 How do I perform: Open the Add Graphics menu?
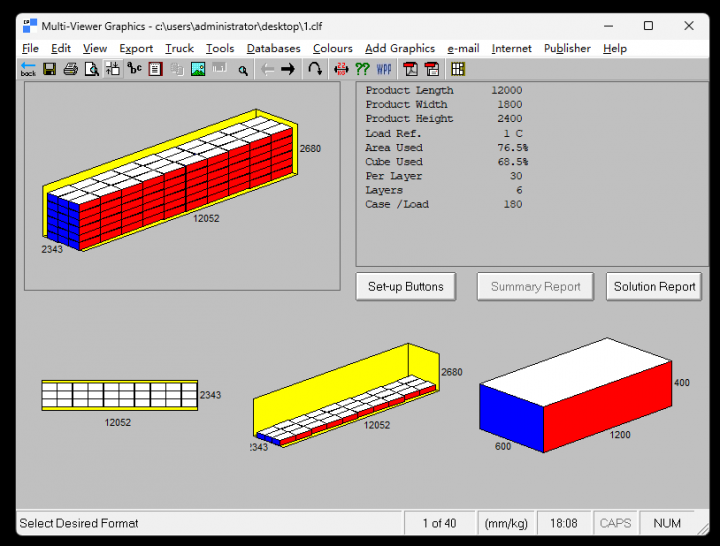coord(399,48)
